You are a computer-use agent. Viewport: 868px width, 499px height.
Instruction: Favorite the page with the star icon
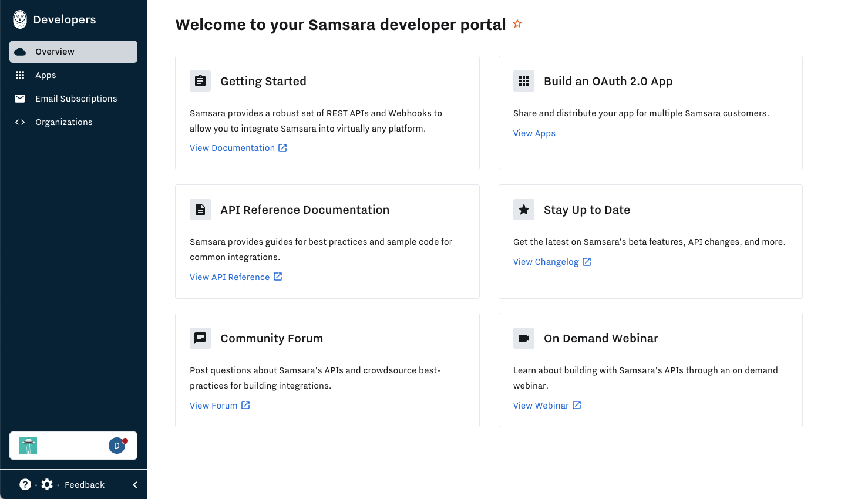pyautogui.click(x=517, y=24)
